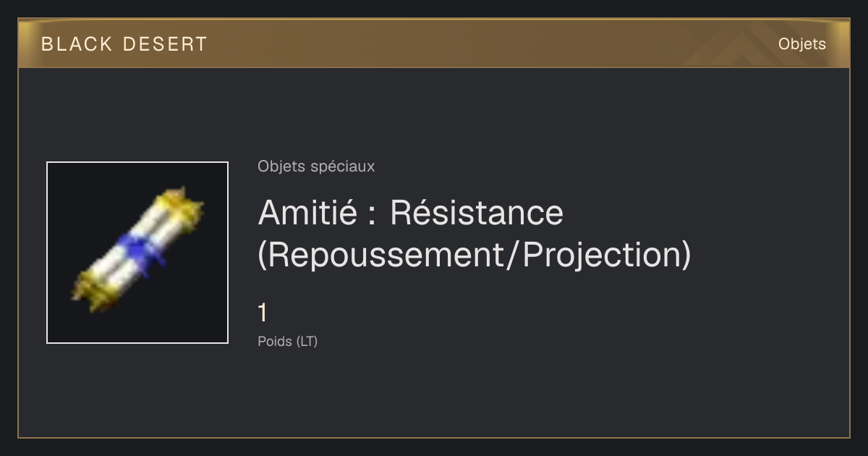Select the Objets spéciaux category label
The image size is (868, 456).
pyautogui.click(x=316, y=166)
